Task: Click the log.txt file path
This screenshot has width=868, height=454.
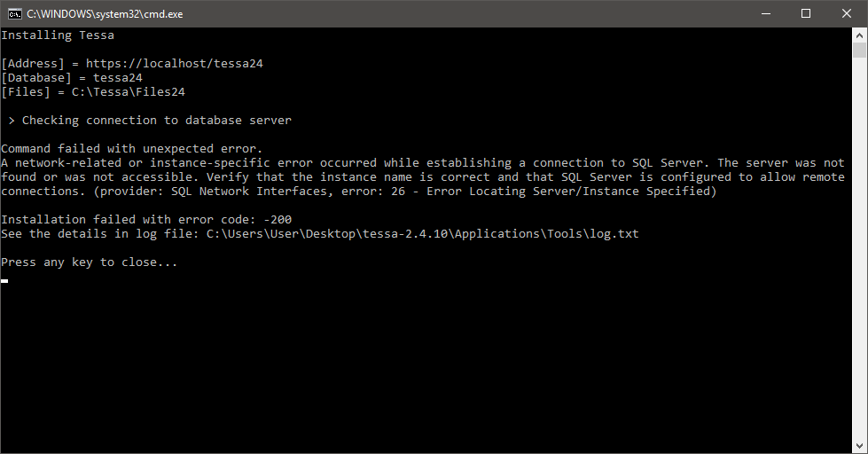Action: pos(422,234)
